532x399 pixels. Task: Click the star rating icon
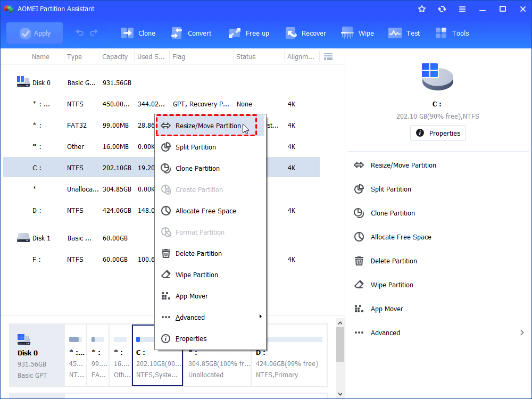422,9
